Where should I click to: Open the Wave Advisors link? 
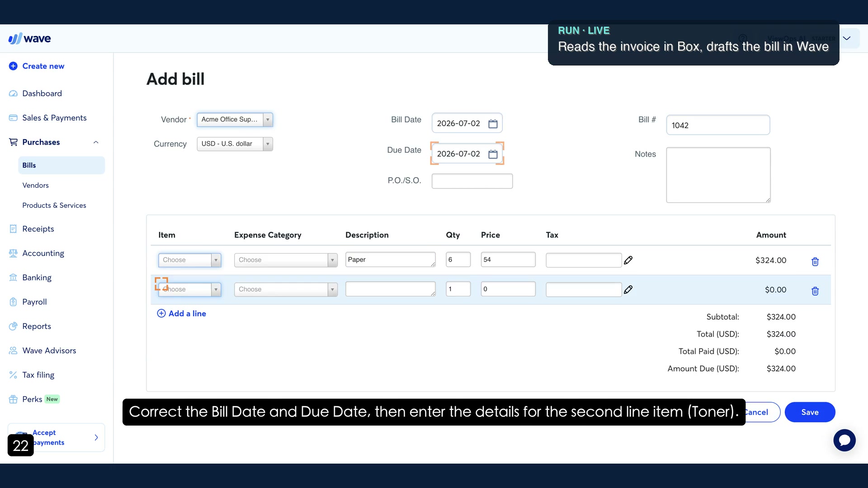tap(49, 351)
